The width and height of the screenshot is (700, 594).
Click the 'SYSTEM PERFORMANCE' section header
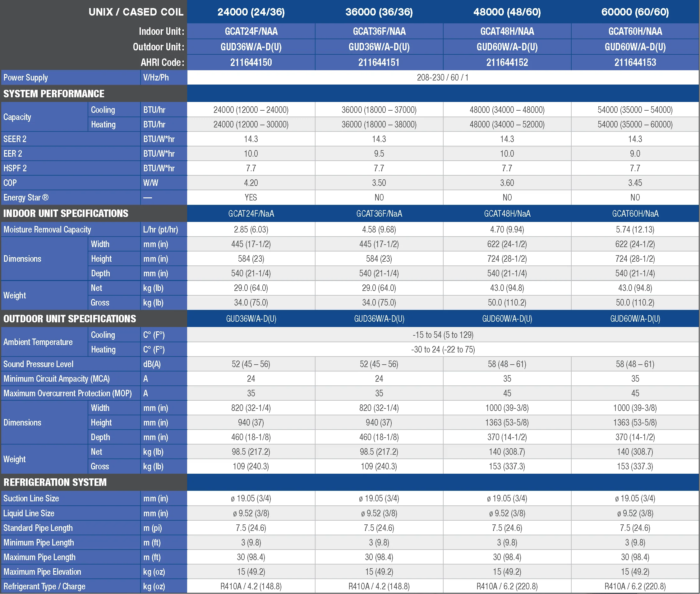[x=53, y=94]
